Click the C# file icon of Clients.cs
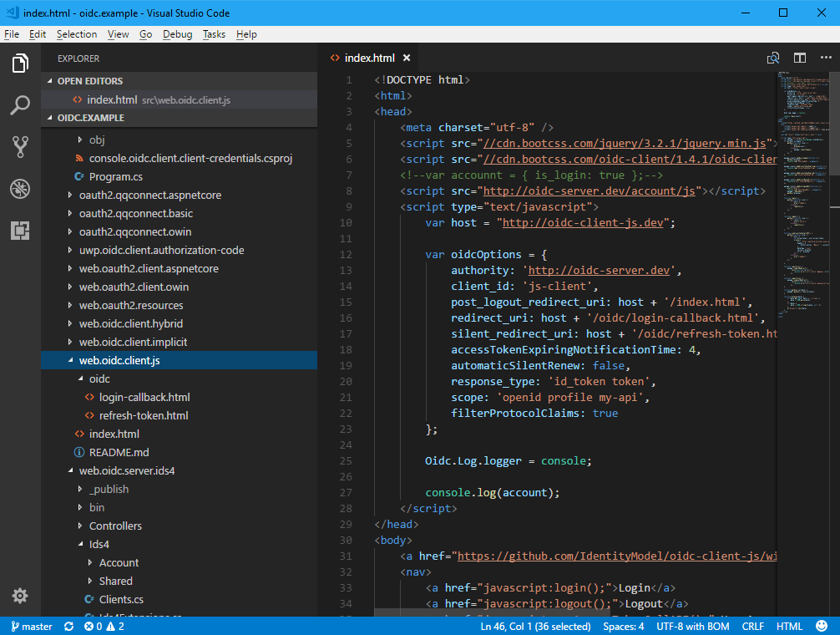Screen dimensions: 840x635 coord(89,599)
